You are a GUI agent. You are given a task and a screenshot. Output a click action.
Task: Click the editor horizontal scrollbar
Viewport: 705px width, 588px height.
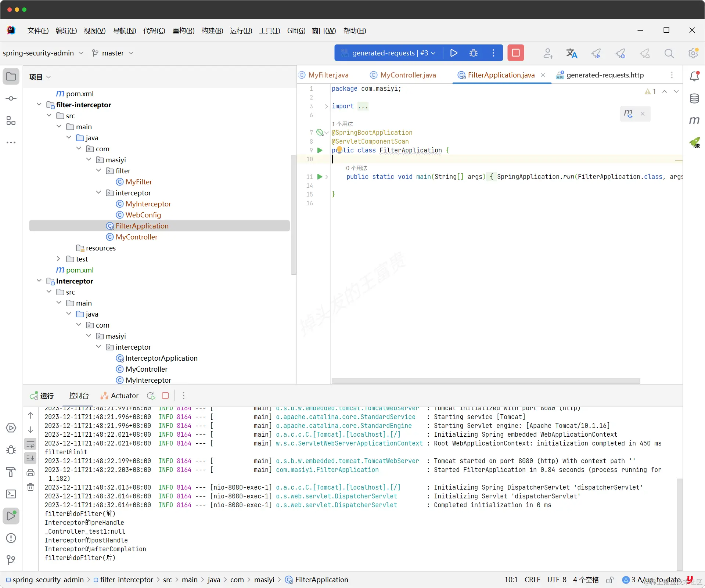486,381
